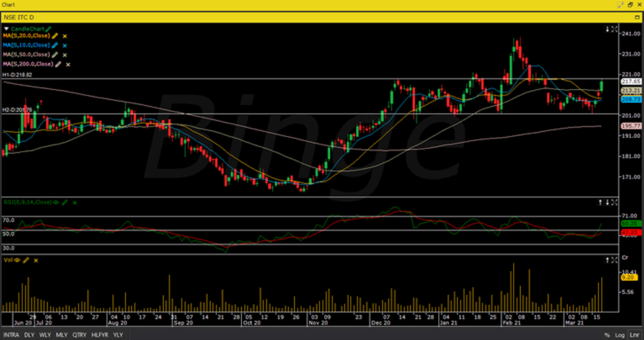Move the RSI pane up arrow
The height and width of the screenshot is (340, 644).
pyautogui.click(x=600, y=202)
